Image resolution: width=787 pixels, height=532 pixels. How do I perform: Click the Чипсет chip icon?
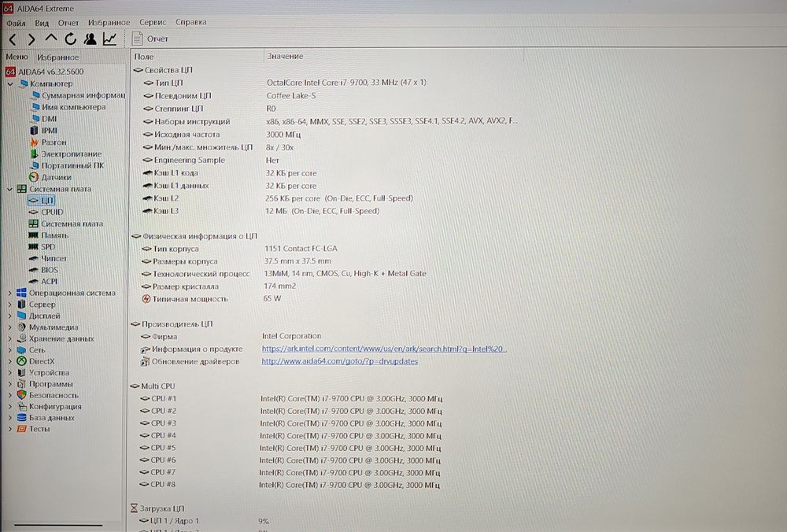[34, 258]
